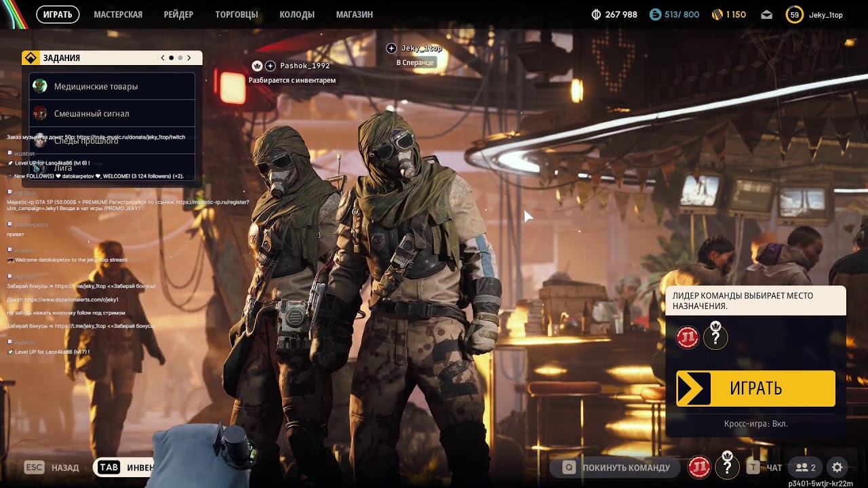Click the Разбирается с инвентарем status text
This screenshot has width=868, height=488.
[292, 80]
